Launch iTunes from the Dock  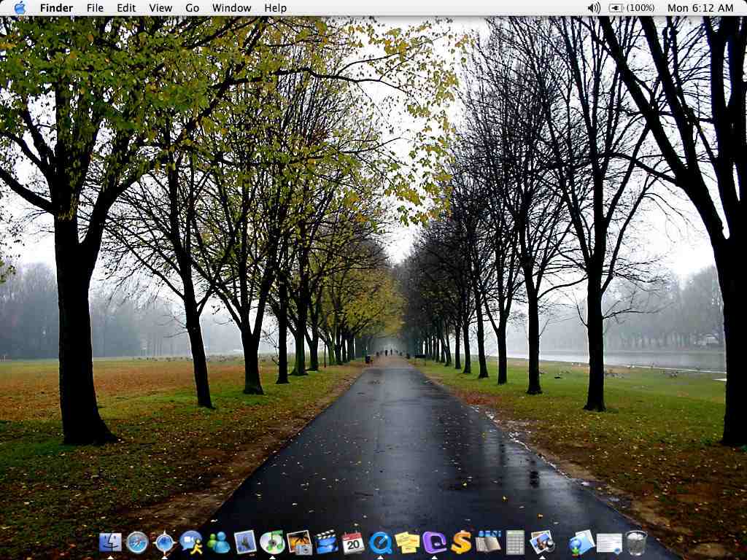[272, 542]
